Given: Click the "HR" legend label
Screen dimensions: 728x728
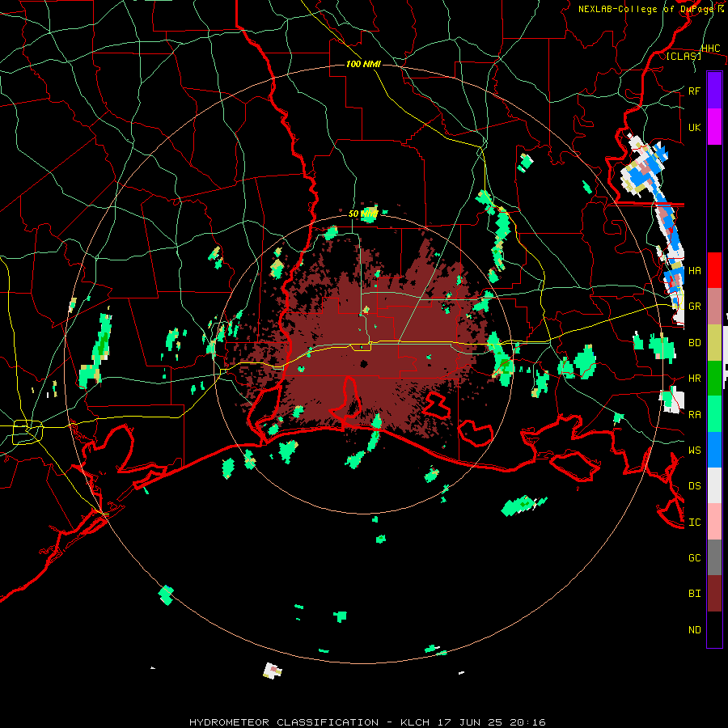Looking at the screenshot, I should pos(695,379).
